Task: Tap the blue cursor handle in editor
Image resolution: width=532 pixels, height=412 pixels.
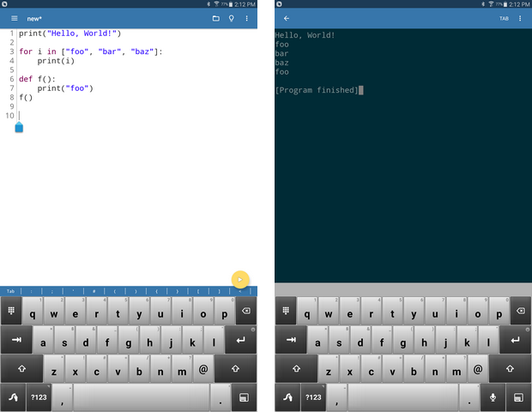Action: tap(19, 127)
